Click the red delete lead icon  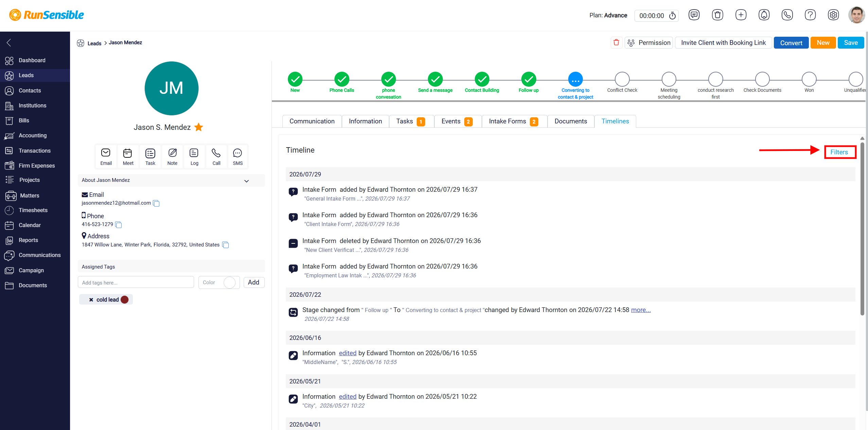pos(616,42)
